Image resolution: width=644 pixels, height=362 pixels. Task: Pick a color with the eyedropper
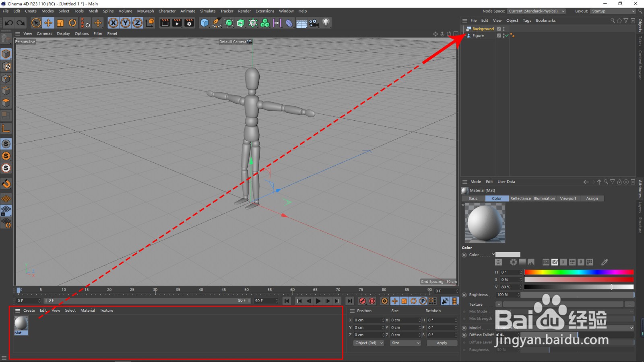[x=604, y=262]
